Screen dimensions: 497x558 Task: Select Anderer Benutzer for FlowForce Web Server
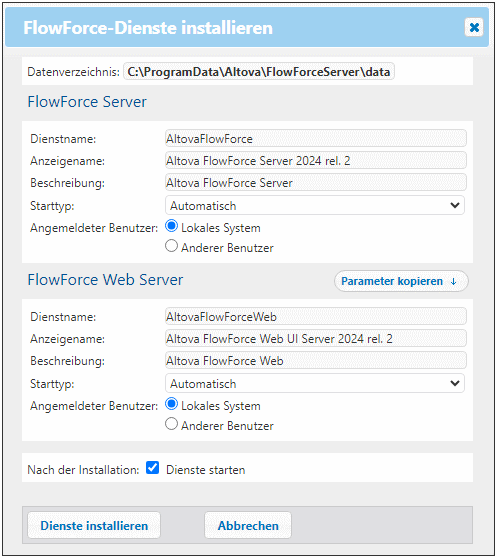[171, 424]
